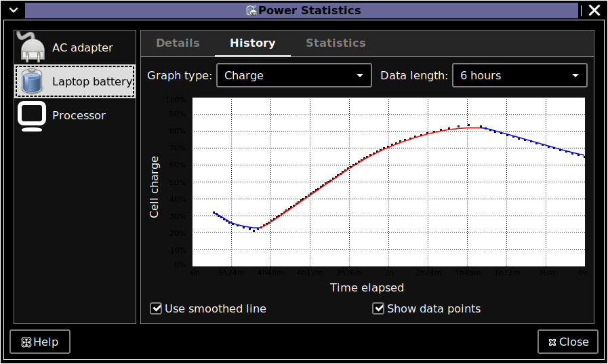Click the X icon on the bottom Close button
This screenshot has width=608, height=364.
[552, 342]
